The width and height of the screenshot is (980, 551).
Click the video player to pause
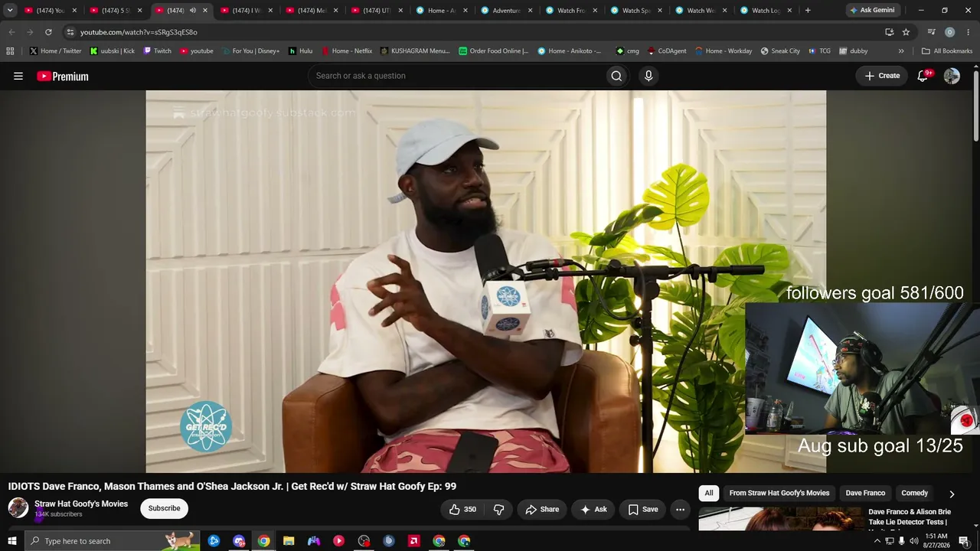[x=485, y=281]
